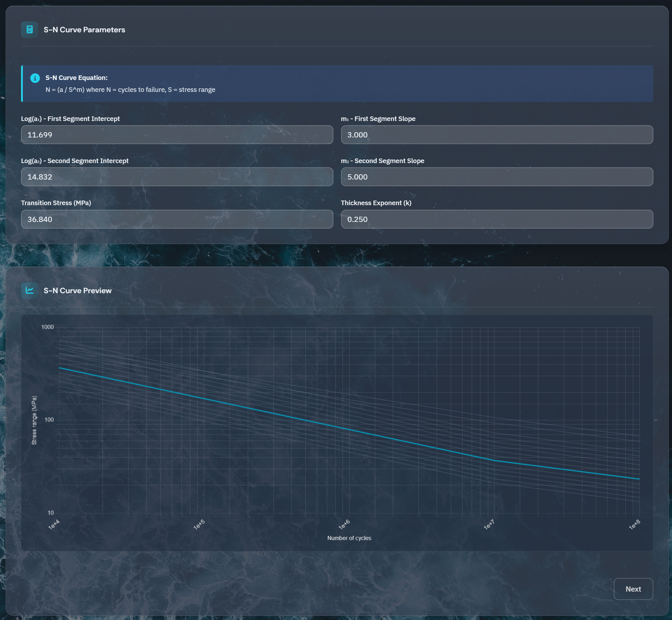This screenshot has width=672, height=620.
Task: Click the calculator icon beside S-N Curve Parameters
Action: click(x=29, y=30)
